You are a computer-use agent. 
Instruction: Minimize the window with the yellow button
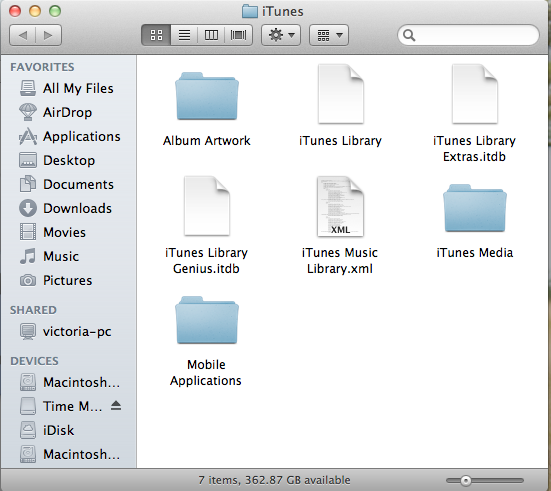coord(35,11)
